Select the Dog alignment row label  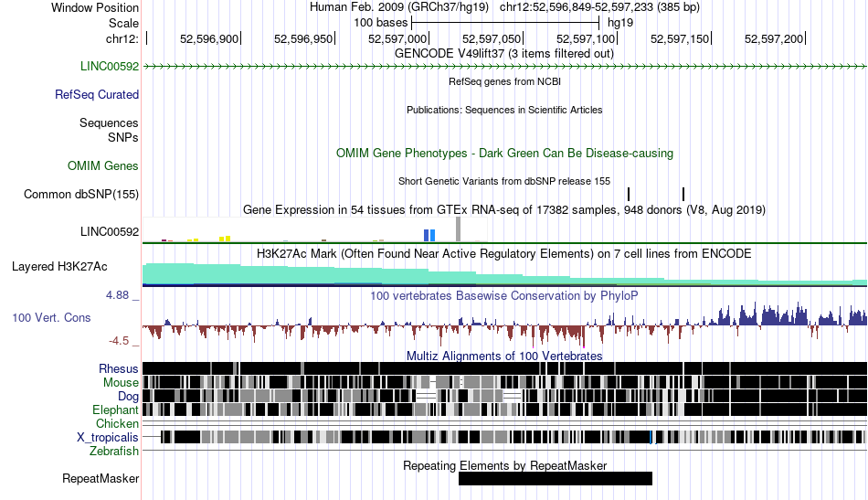[128, 396]
